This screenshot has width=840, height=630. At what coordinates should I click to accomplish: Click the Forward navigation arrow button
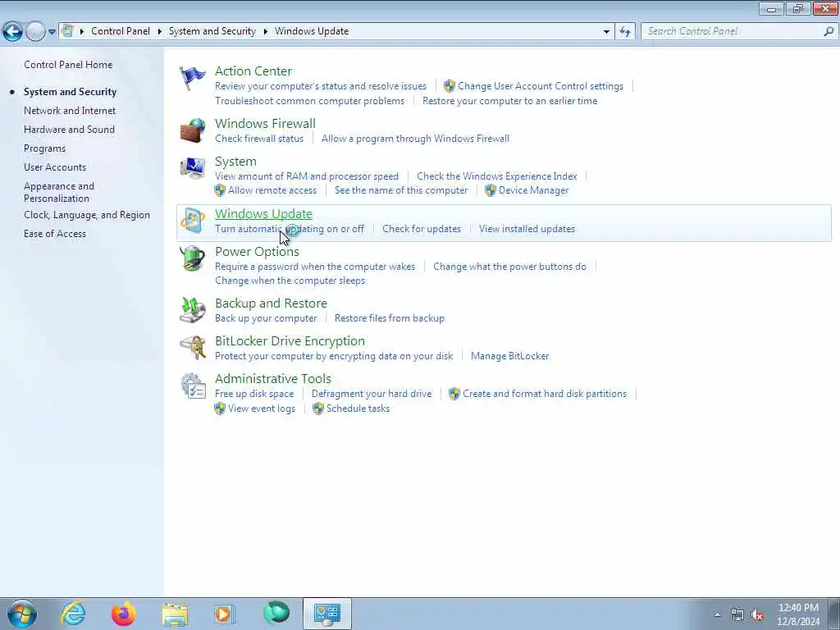tap(35, 32)
